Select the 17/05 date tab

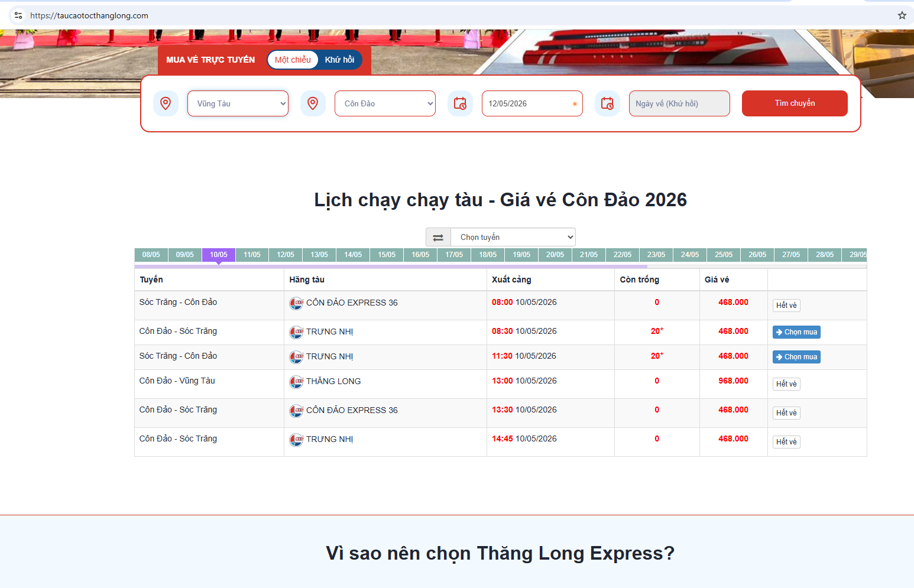click(x=454, y=255)
